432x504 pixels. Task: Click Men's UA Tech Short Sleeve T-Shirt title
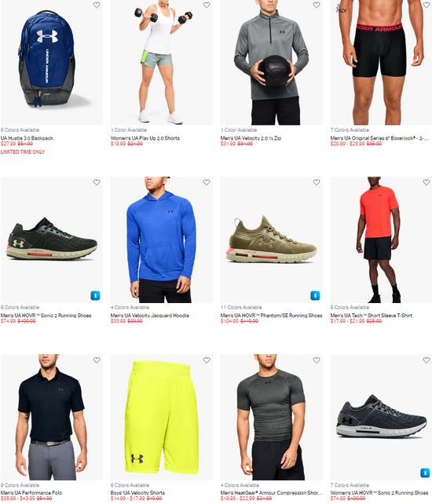372,316
